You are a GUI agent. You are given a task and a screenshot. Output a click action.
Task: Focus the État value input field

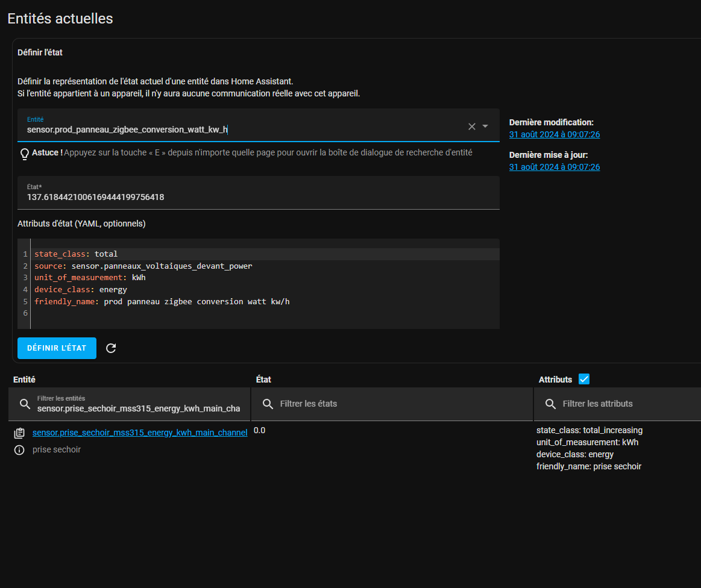pos(259,197)
